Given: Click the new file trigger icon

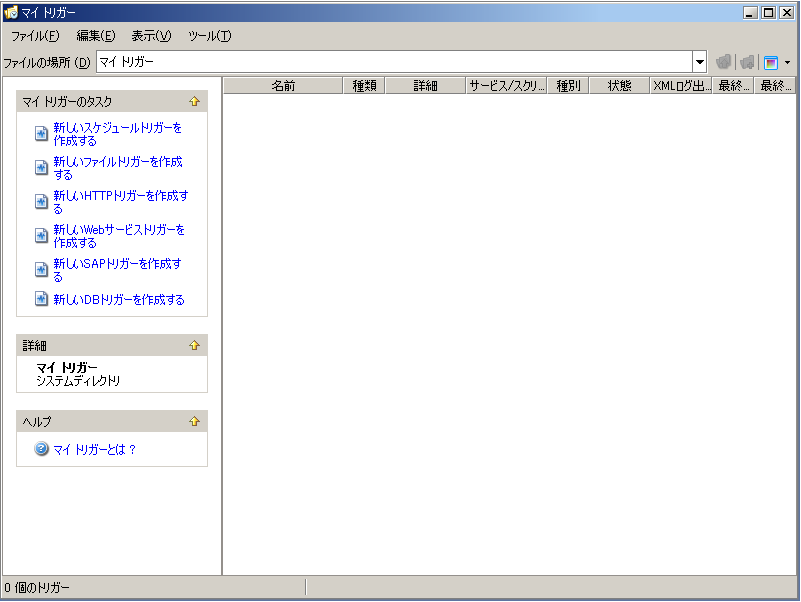Looking at the screenshot, I should click(42, 168).
